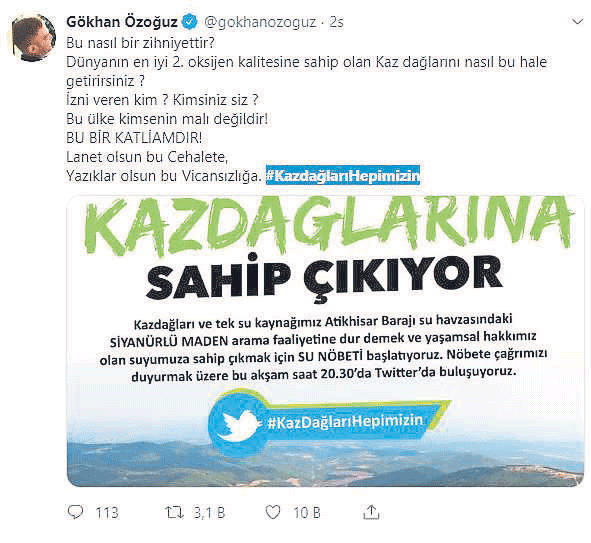
Task: Open the highlighted #KazdağlarıHepimizin hashtag
Action: (343, 175)
